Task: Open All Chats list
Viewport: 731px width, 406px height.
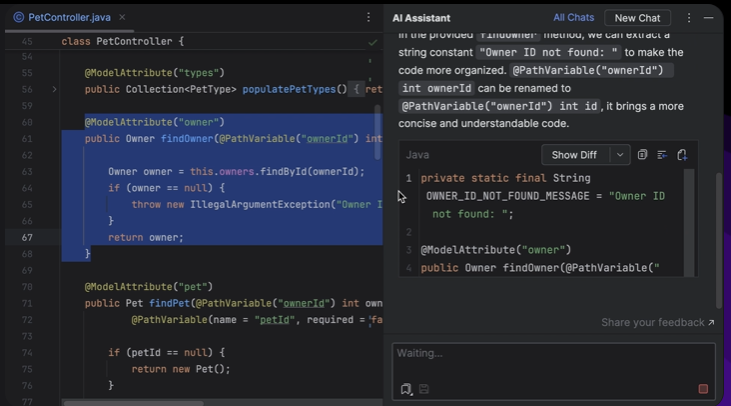Action: 573,18
